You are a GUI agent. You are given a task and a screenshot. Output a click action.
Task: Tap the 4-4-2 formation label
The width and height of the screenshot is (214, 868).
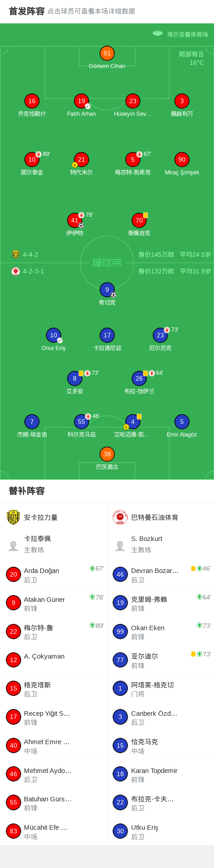[x=31, y=254]
